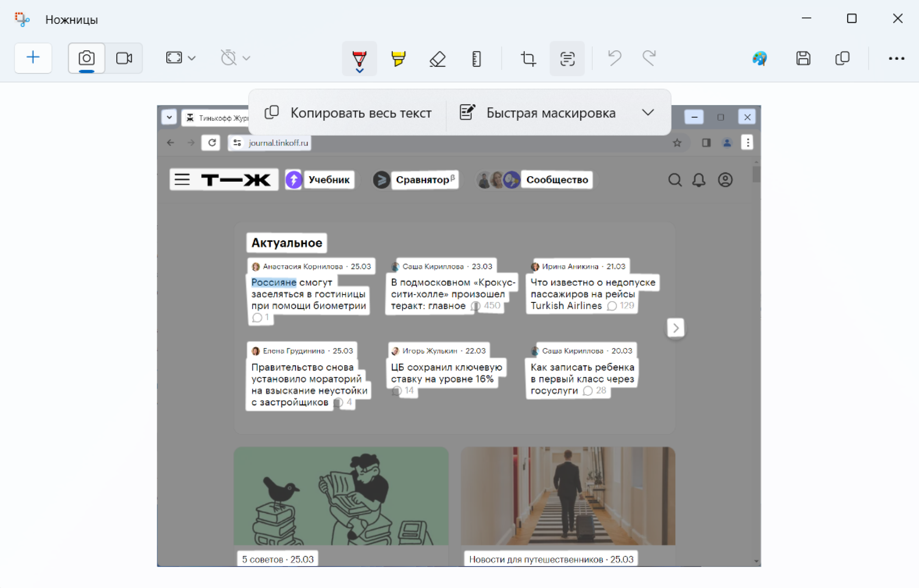Open browser tab search dropdown in snip
Image resolution: width=919 pixels, height=588 pixels.
coord(169,117)
